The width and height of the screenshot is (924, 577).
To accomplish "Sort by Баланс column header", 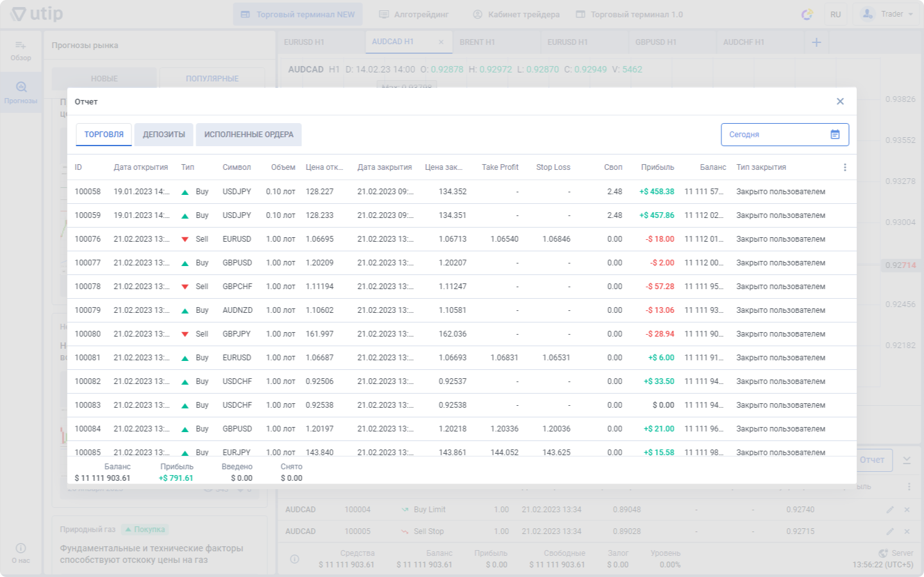I will [713, 167].
